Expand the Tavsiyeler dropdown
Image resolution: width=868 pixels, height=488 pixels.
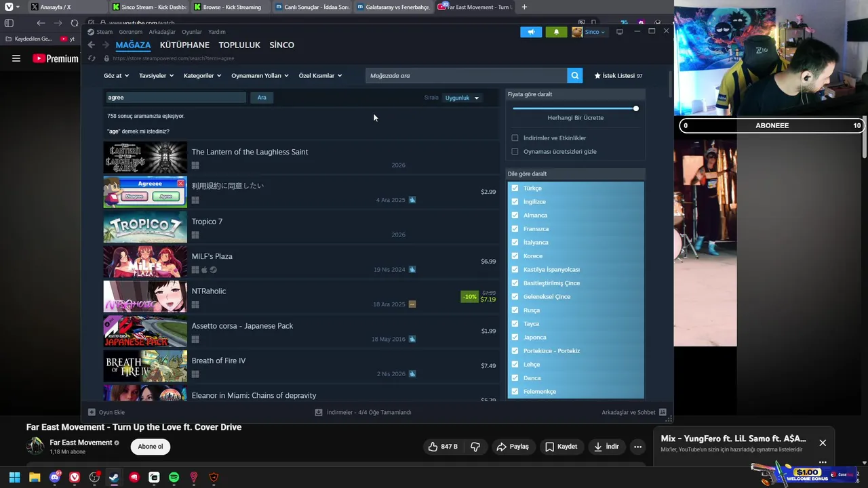click(x=156, y=75)
